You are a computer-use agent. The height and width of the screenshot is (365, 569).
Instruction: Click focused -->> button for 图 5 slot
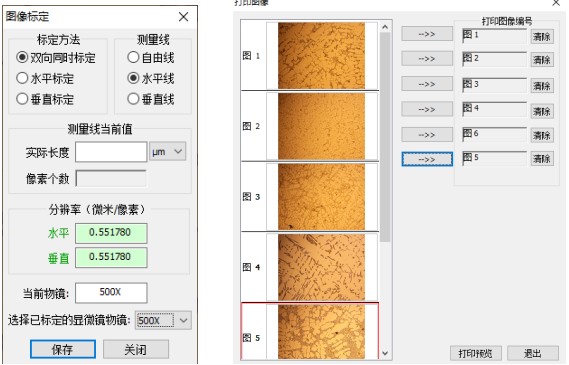click(x=427, y=159)
